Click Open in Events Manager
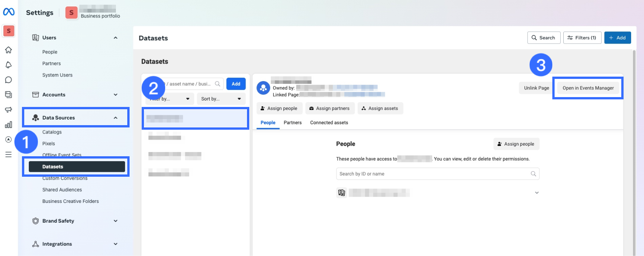Image resolution: width=644 pixels, height=256 pixels. coord(588,88)
